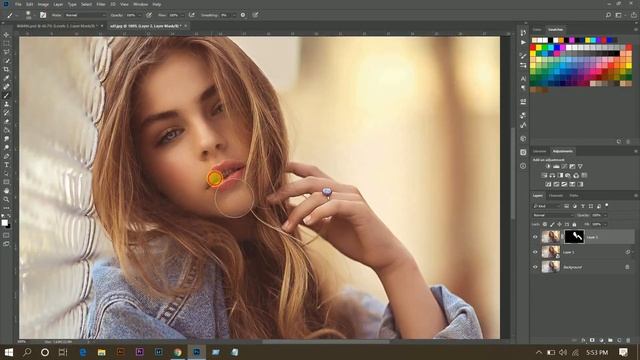Open File Explorer from the taskbar
This screenshot has width=640, height=360.
point(101,352)
